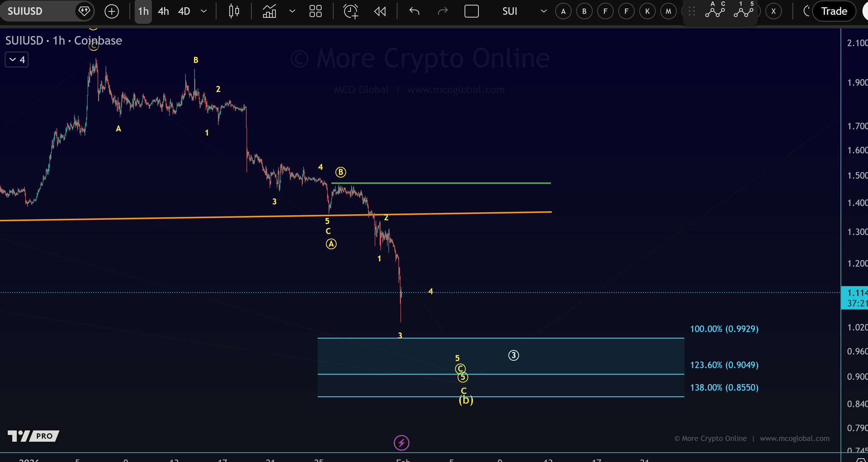Image resolution: width=868 pixels, height=462 pixels.
Task: Click the add symbol plus icon
Action: pyautogui.click(x=111, y=11)
